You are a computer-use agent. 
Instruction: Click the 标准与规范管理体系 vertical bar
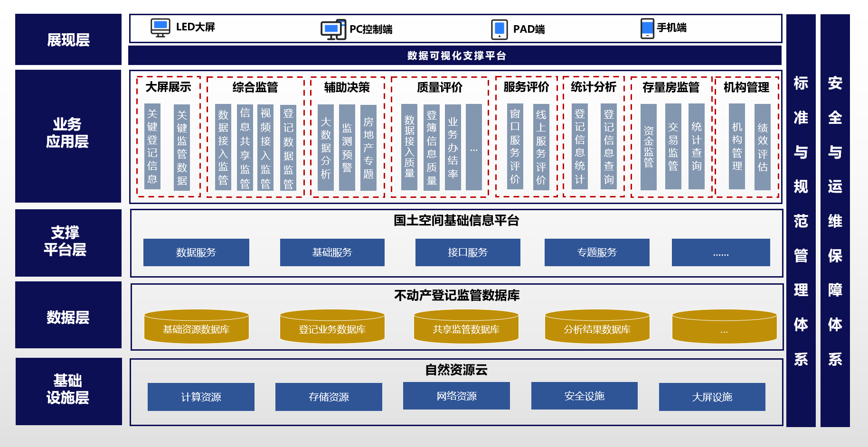point(801,221)
